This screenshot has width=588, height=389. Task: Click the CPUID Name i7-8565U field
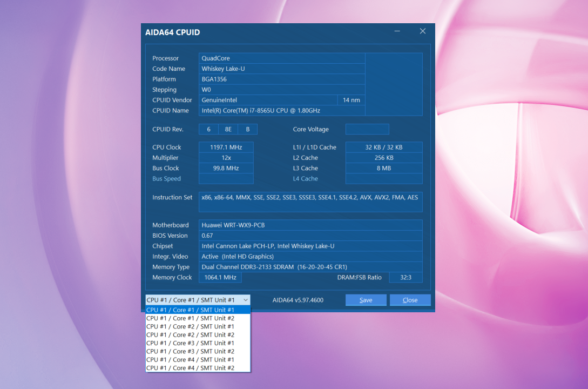coord(282,111)
